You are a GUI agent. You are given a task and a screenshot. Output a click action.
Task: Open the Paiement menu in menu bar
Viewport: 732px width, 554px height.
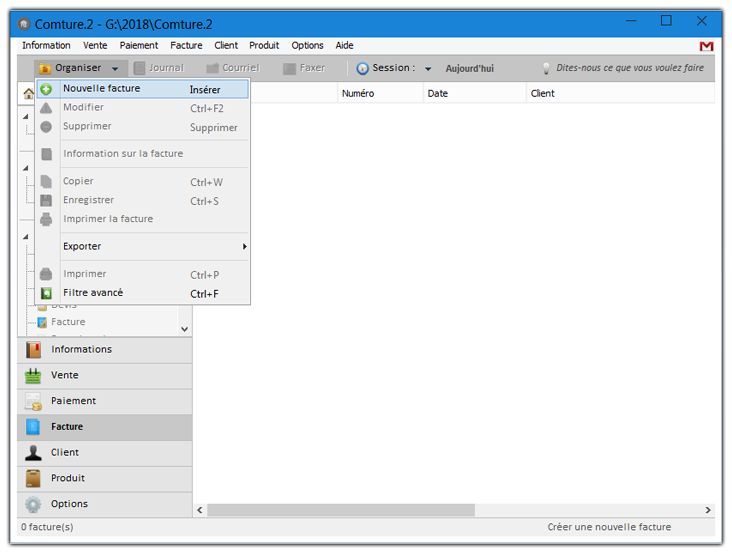pyautogui.click(x=139, y=45)
